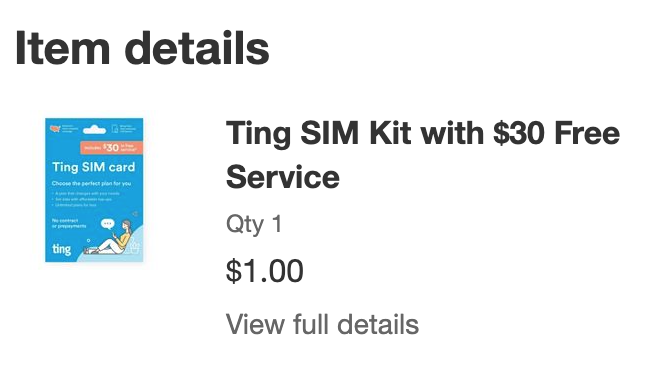The width and height of the screenshot is (672, 392).
Task: Open the View full details link
Action: pos(322,324)
